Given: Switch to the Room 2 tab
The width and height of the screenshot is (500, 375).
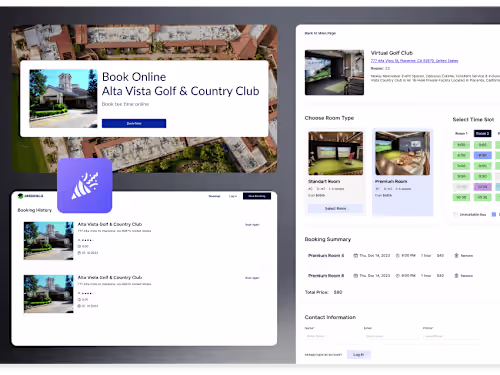Looking at the screenshot, I should click(x=482, y=133).
